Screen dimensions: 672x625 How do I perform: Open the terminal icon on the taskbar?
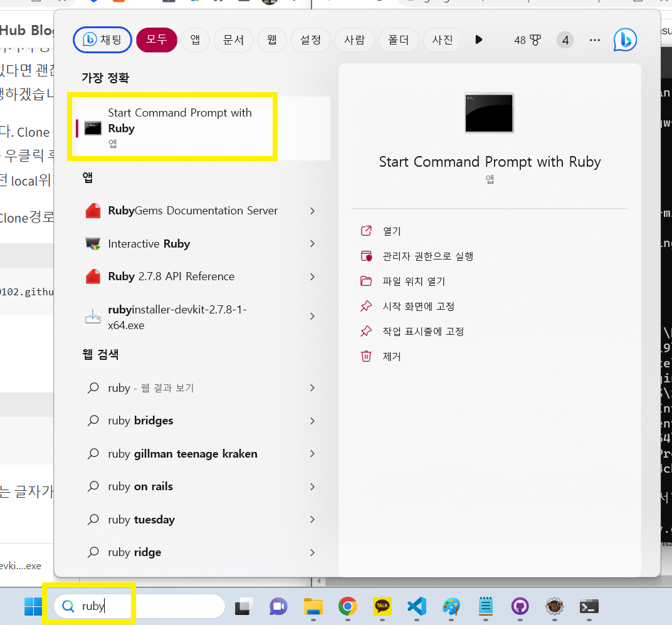pyautogui.click(x=589, y=606)
